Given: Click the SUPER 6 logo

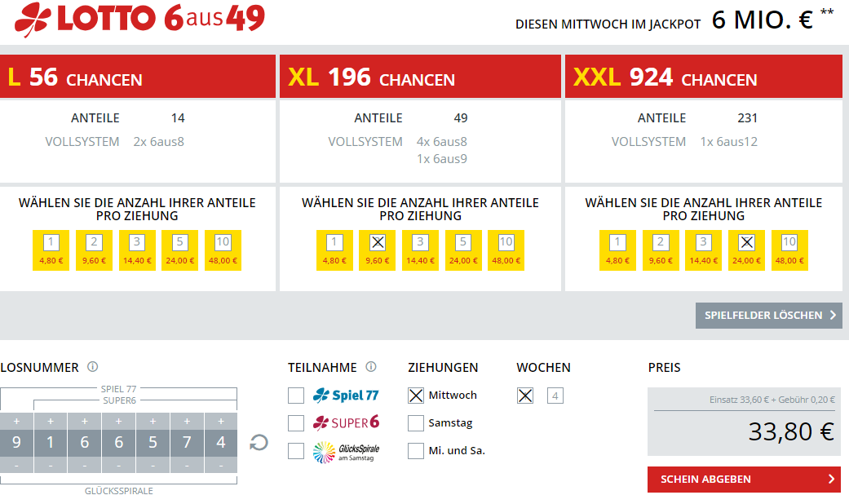Looking at the screenshot, I should point(346,422).
